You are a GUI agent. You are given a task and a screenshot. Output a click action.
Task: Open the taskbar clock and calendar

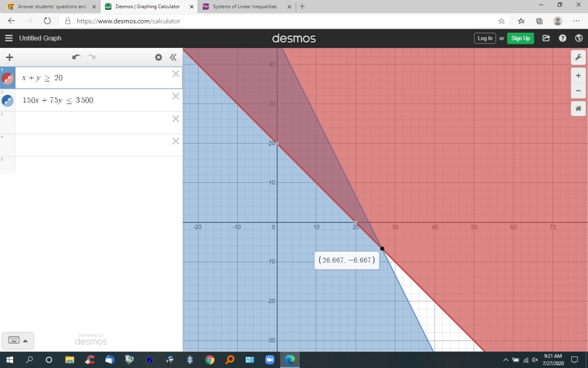[553, 360]
